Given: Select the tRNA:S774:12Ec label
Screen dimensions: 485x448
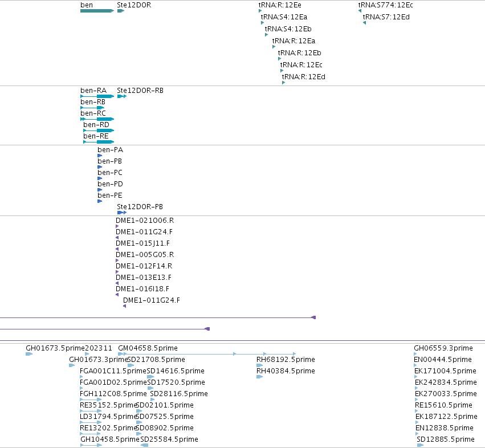Looking at the screenshot, I should click(385, 5).
